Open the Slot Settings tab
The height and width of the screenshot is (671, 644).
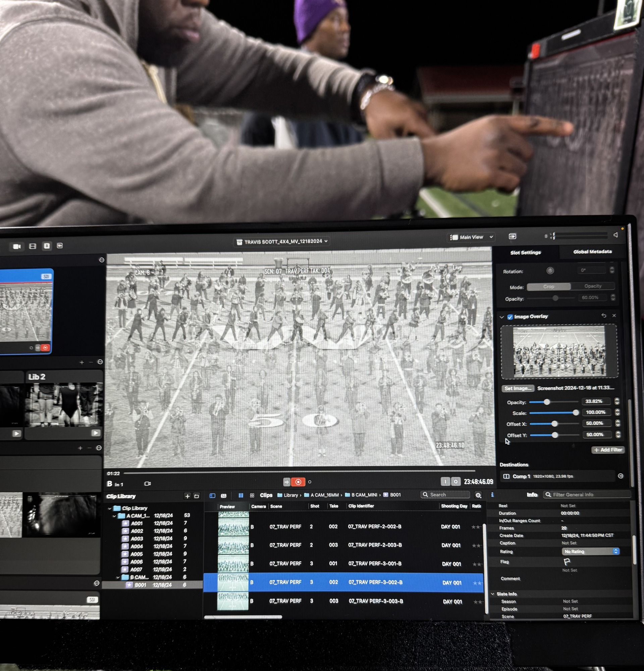[525, 253]
